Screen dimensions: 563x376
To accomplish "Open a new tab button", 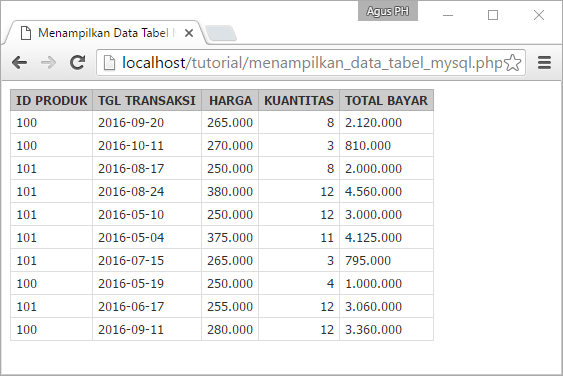I will pyautogui.click(x=221, y=33).
